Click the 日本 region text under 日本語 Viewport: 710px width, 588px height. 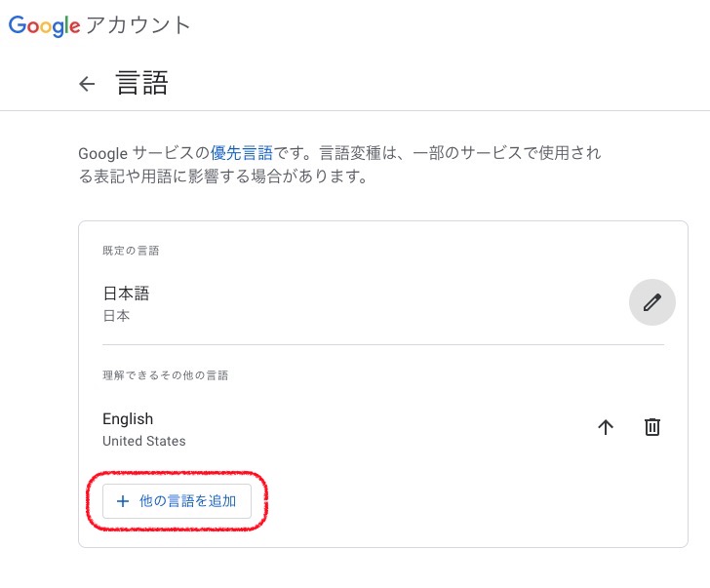point(116,316)
